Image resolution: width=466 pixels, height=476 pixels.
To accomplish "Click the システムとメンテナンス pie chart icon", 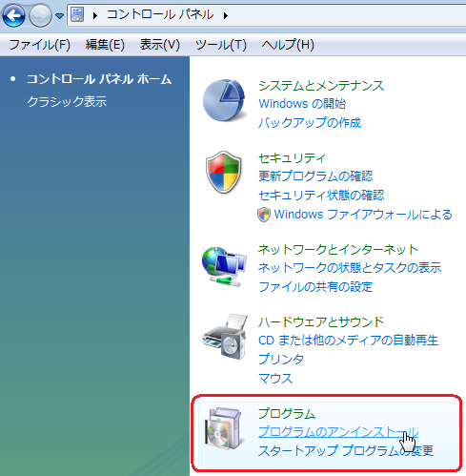I will [224, 100].
